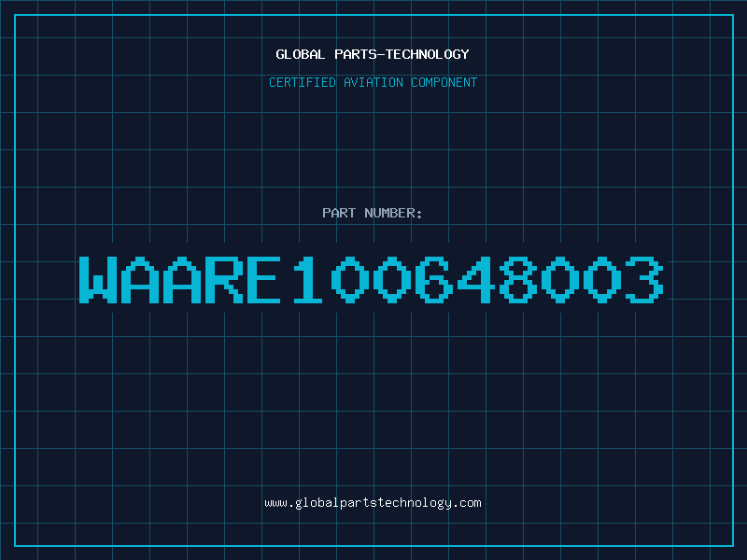Click the digit 8 in the part number
Image resolution: width=747 pixels, height=560 pixels.
click(x=517, y=279)
